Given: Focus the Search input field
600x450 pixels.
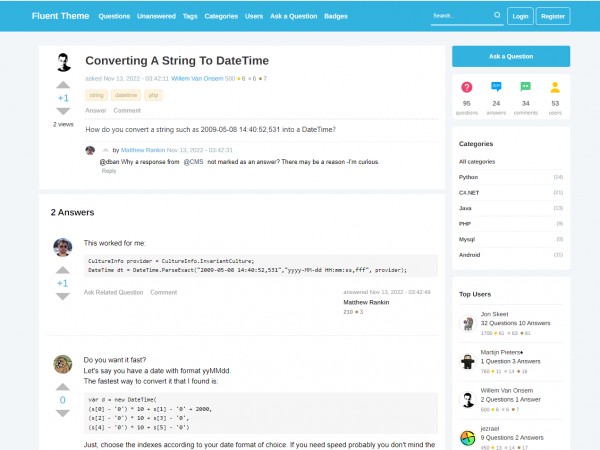Looking at the screenshot, I should coord(460,16).
